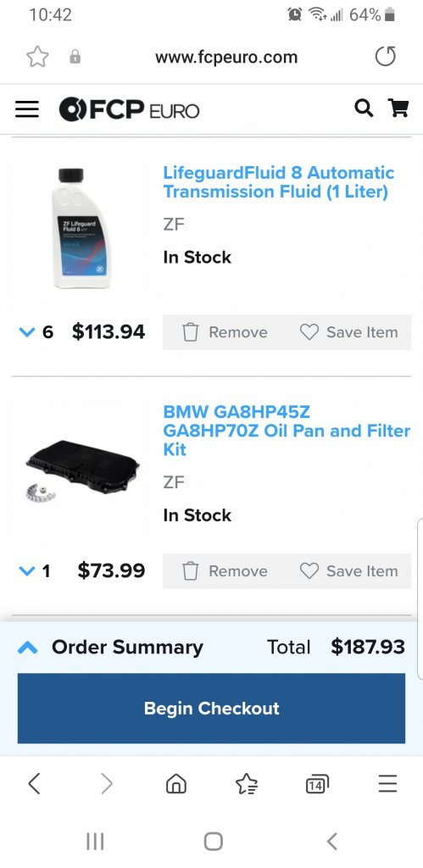
Task: Open the hamburger navigation menu
Action: (x=26, y=109)
